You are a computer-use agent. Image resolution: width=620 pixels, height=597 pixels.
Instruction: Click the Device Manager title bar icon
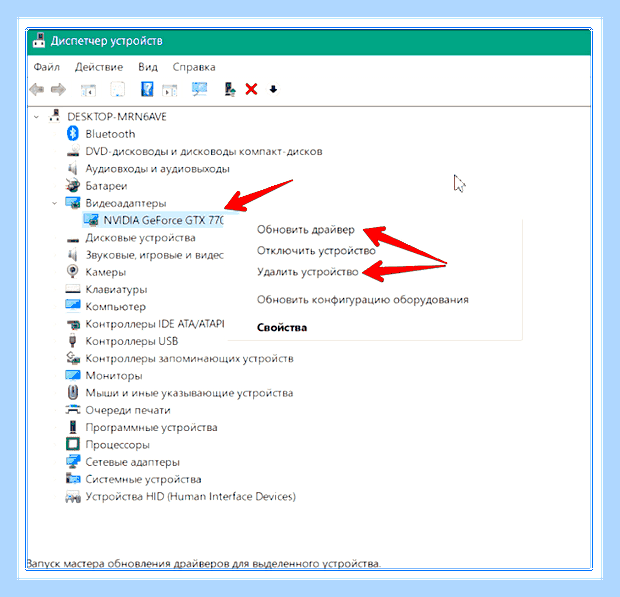[x=39, y=41]
